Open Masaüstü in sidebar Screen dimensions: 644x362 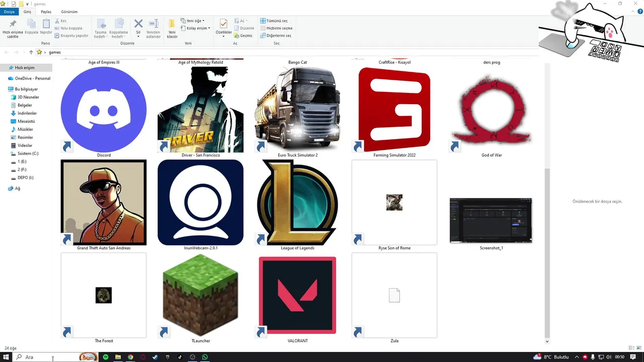point(23,121)
